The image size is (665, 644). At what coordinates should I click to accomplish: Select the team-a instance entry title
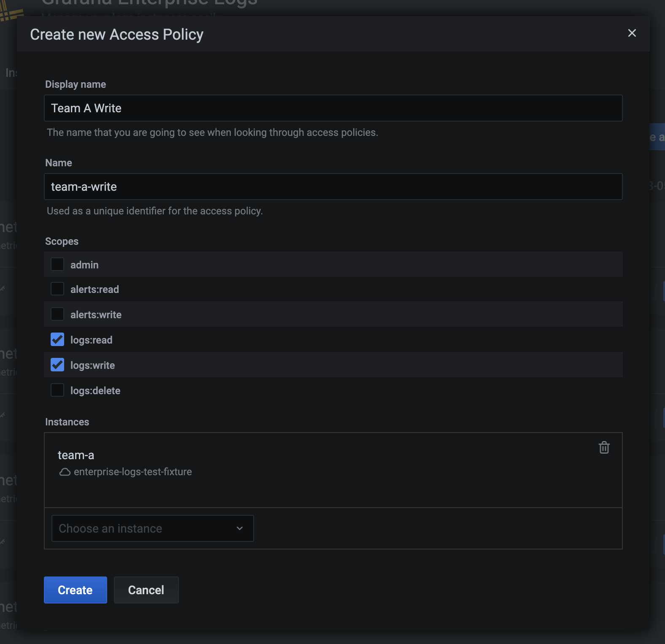[x=76, y=455]
